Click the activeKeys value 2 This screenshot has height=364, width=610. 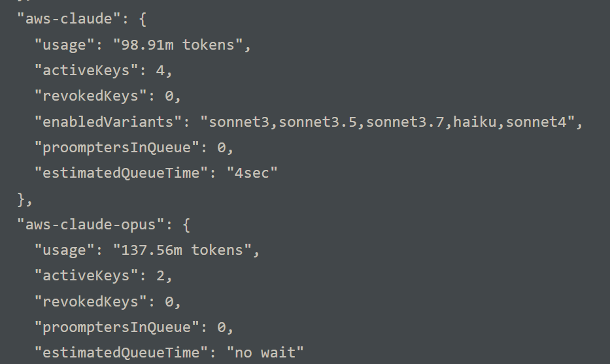point(160,276)
